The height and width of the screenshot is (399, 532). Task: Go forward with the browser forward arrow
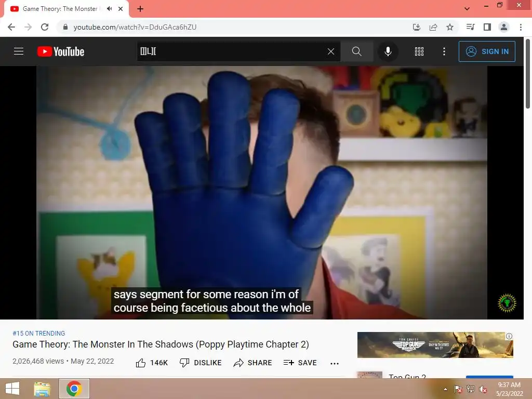click(x=28, y=27)
